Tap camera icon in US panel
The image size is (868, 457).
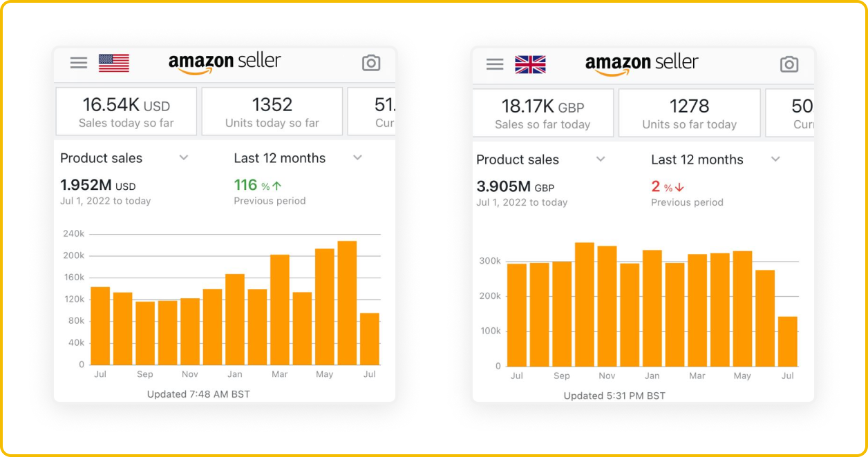click(371, 63)
